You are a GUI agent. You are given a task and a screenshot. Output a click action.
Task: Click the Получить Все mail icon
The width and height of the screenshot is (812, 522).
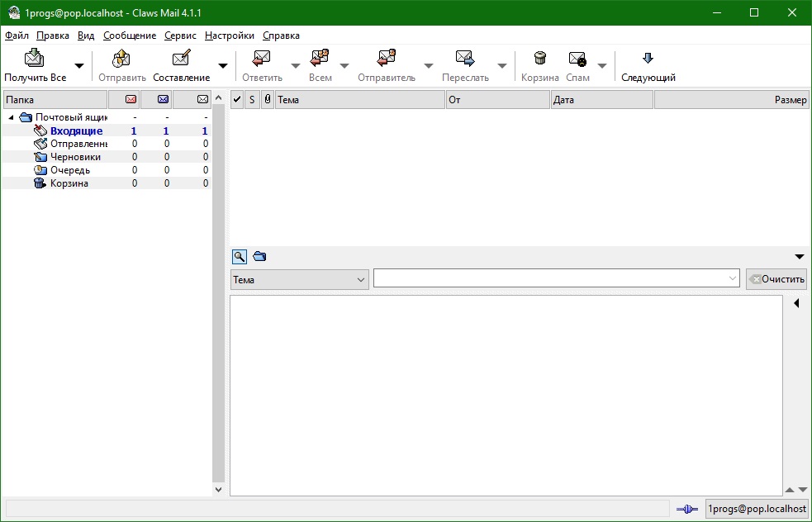[35, 59]
